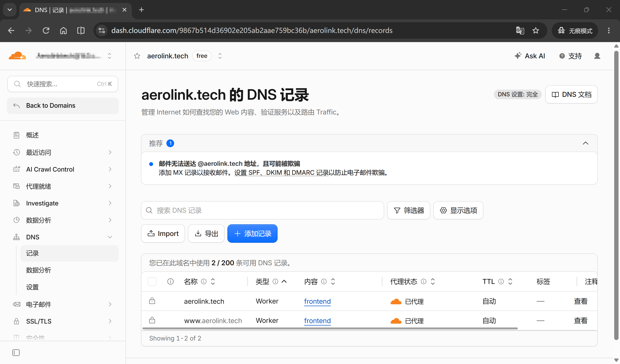
Task: Expand the 电子邮件 section
Action: [x=63, y=304]
